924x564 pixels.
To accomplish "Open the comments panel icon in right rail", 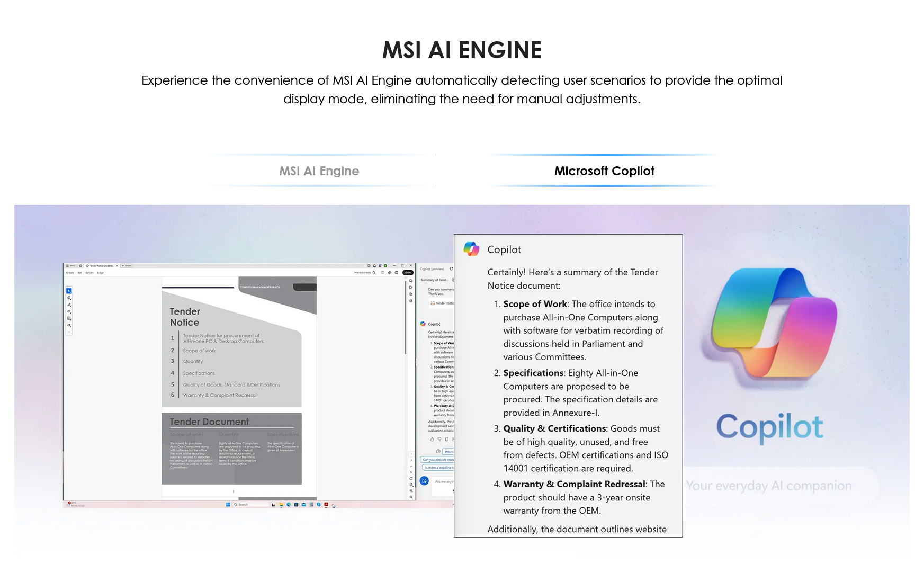I will click(x=411, y=281).
